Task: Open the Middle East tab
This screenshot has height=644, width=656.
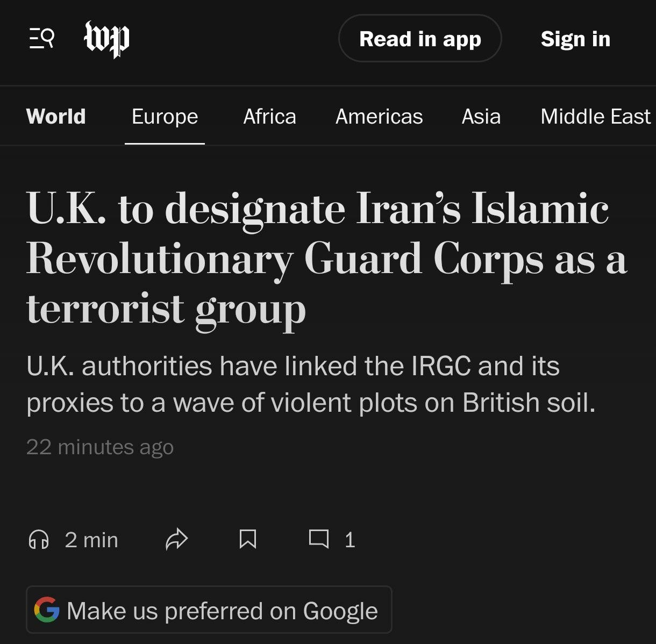Action: click(595, 116)
